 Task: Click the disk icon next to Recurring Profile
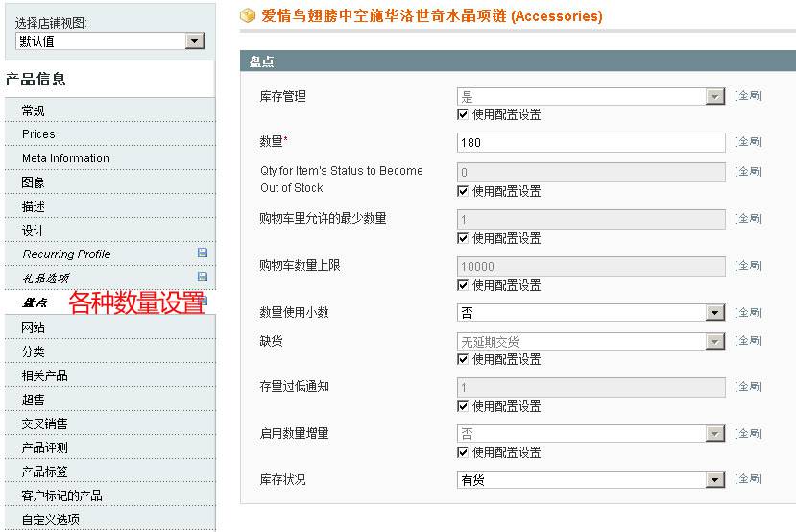(202, 254)
